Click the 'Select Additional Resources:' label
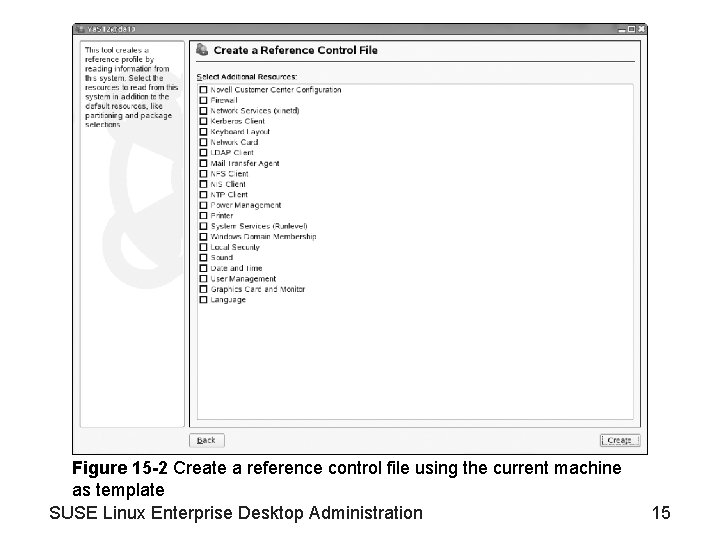The image size is (720, 540). pos(247,77)
